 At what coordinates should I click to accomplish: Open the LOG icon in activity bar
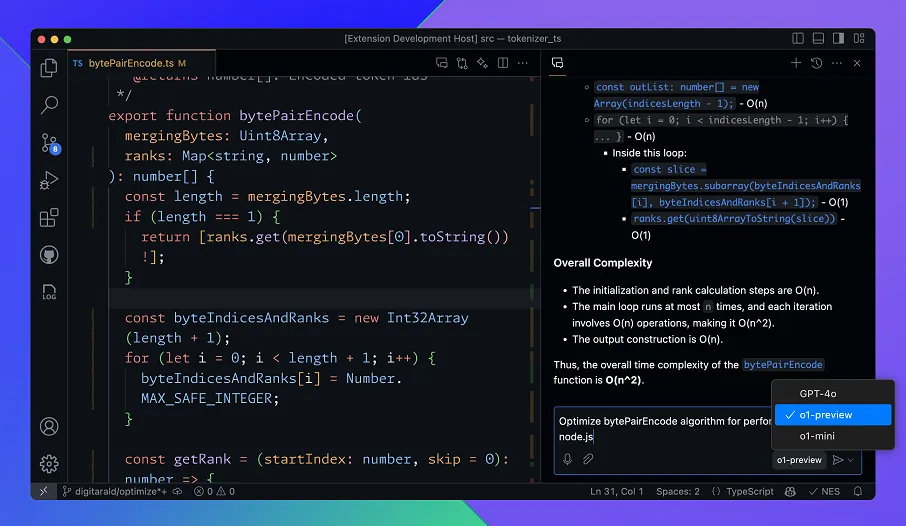pos(49,291)
